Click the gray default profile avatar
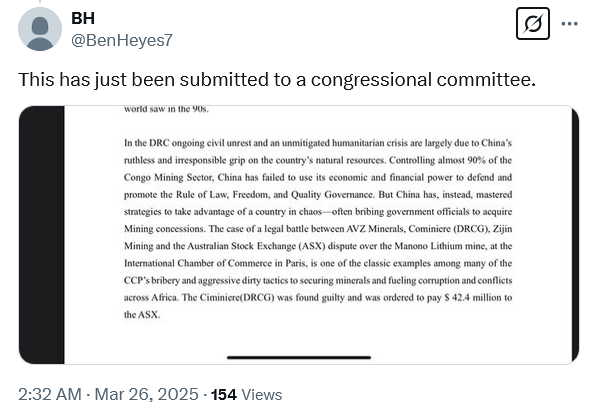 pos(40,29)
